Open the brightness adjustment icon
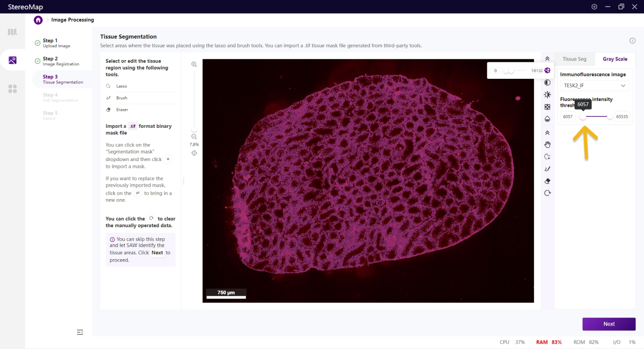This screenshot has width=644, height=349. [547, 95]
